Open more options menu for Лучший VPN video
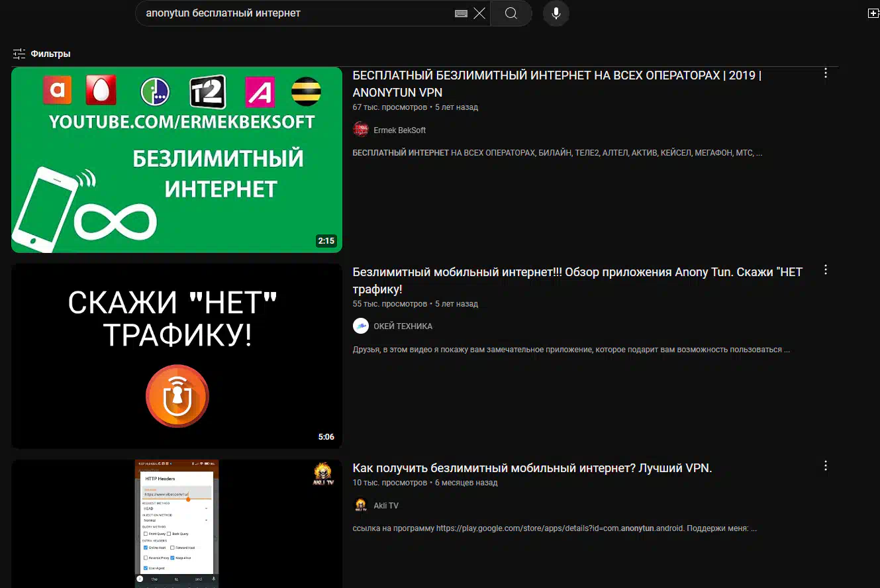Screen dimensions: 880x588 click(826, 466)
